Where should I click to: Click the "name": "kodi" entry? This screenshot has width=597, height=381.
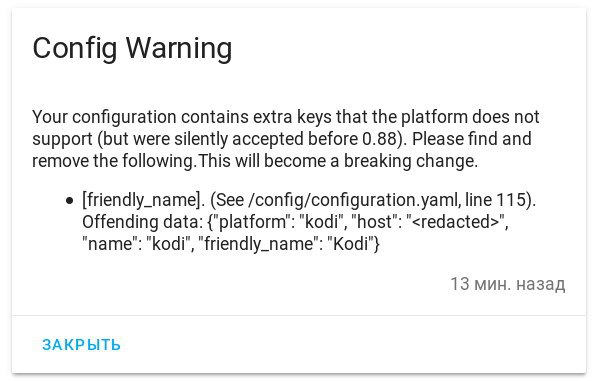(137, 244)
